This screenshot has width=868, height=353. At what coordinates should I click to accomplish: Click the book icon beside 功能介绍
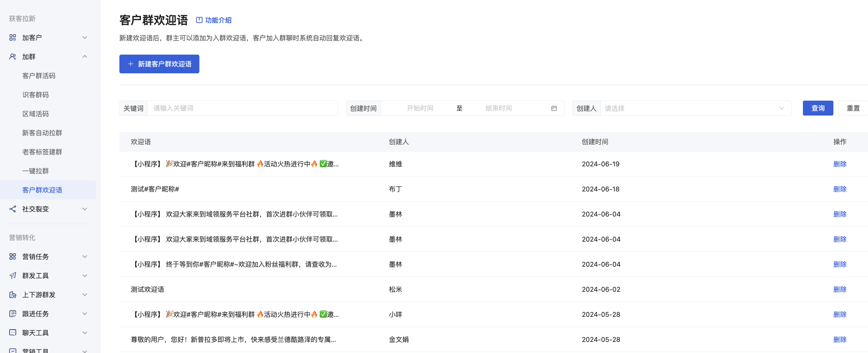point(199,20)
